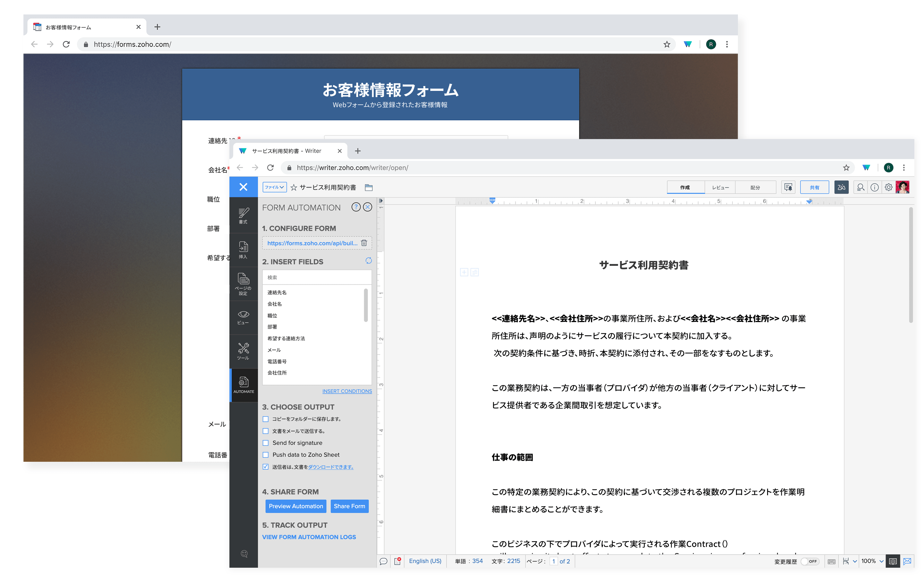Image resolution: width=924 pixels, height=578 pixels.
Task: Click the Writer extension icon in forms window
Action: click(x=687, y=44)
